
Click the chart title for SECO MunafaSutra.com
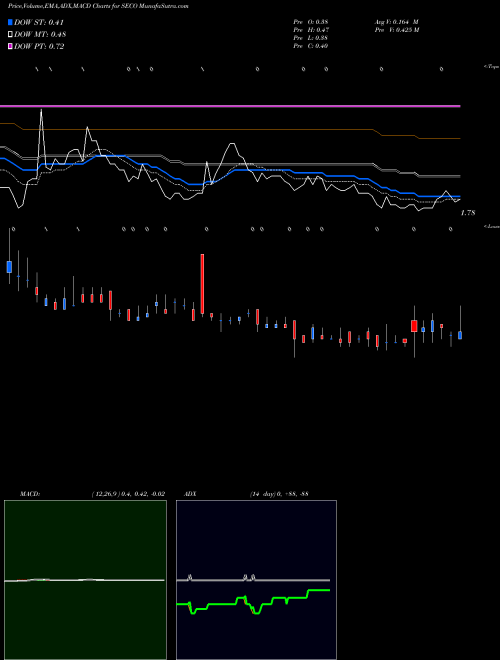(x=98, y=6)
